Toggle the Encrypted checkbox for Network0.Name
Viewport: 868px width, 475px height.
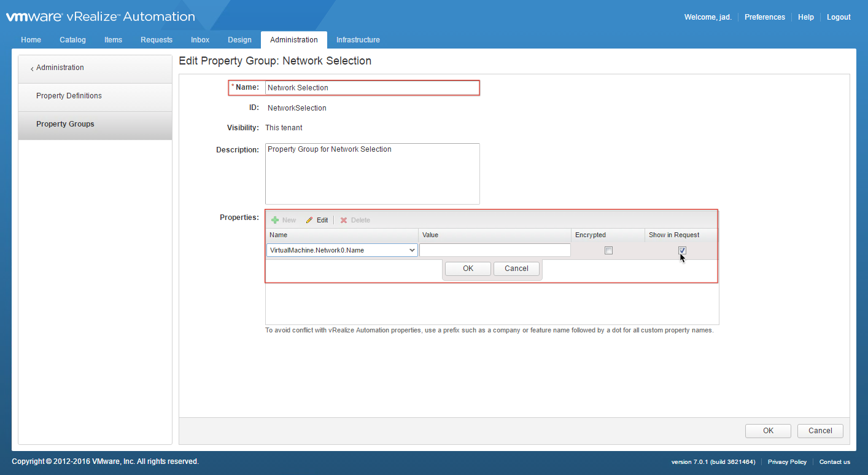point(608,251)
